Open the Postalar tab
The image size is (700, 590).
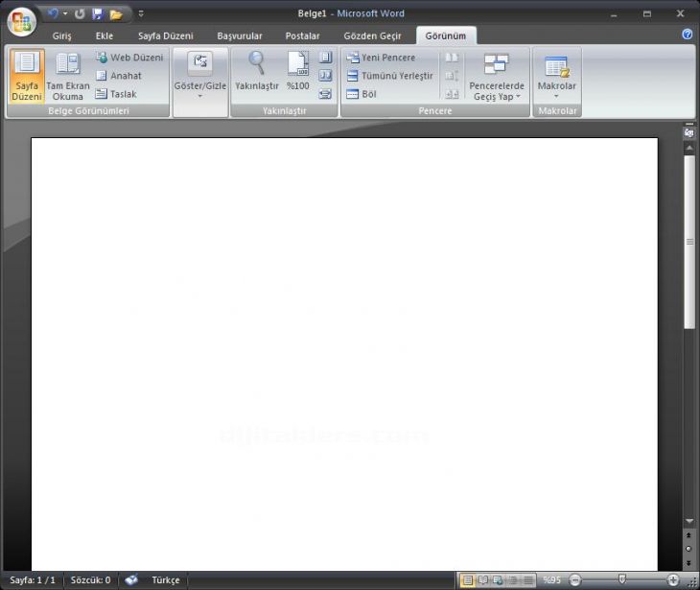click(x=303, y=35)
